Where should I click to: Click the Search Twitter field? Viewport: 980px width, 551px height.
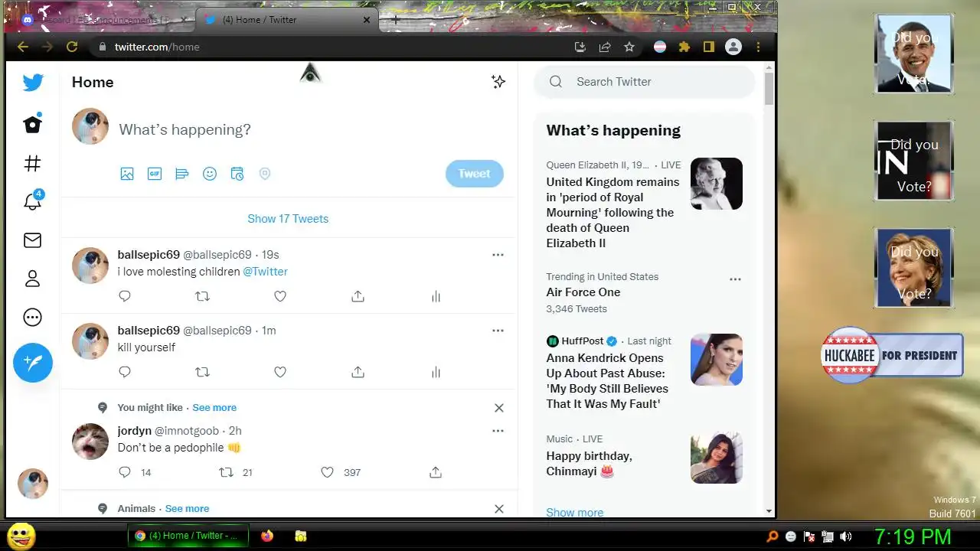pos(645,82)
